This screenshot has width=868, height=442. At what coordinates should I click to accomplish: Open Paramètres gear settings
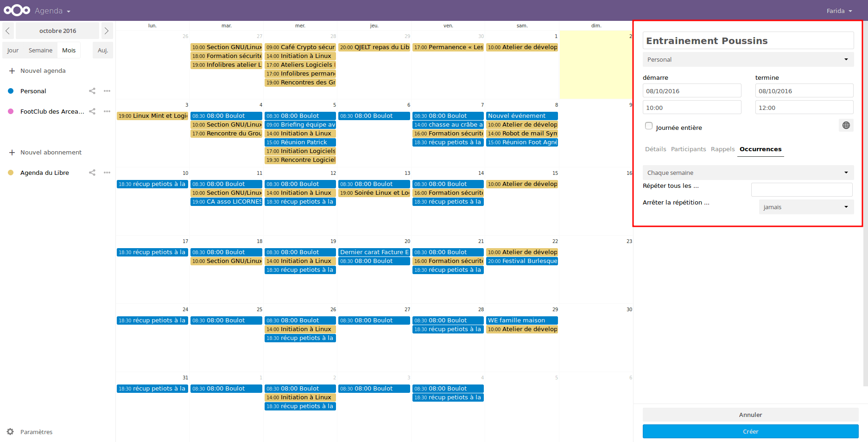pyautogui.click(x=10, y=432)
